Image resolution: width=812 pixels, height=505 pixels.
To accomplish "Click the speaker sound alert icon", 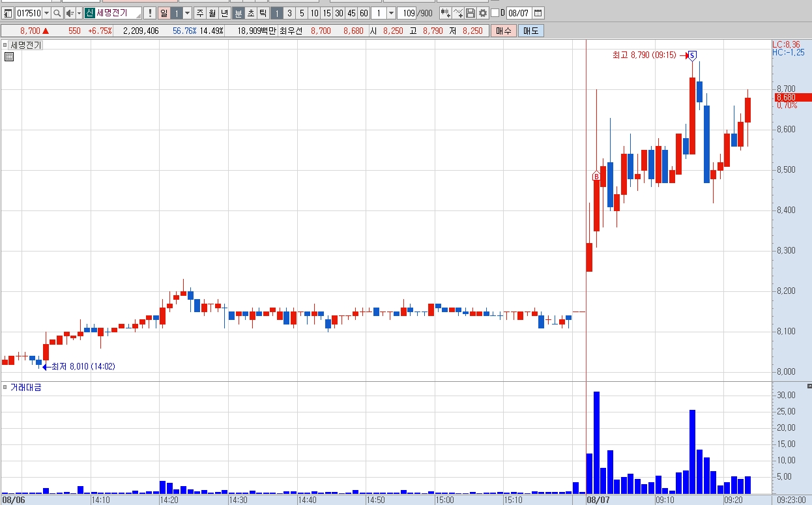I will click(70, 13).
